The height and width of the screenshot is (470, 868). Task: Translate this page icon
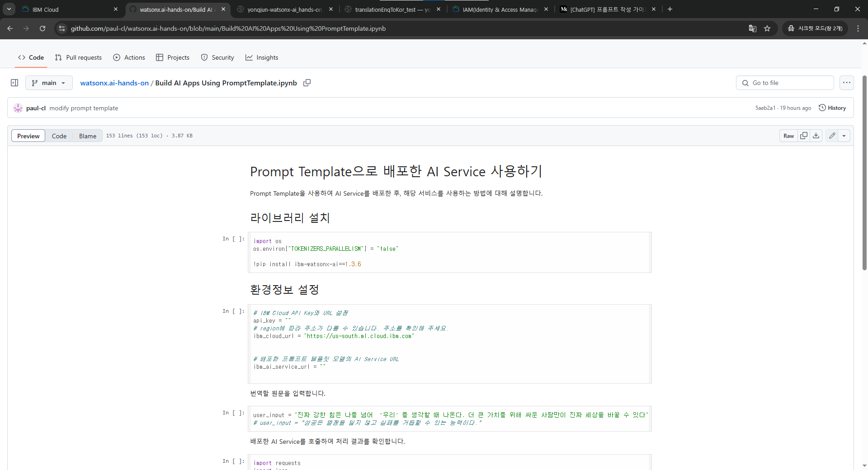753,28
